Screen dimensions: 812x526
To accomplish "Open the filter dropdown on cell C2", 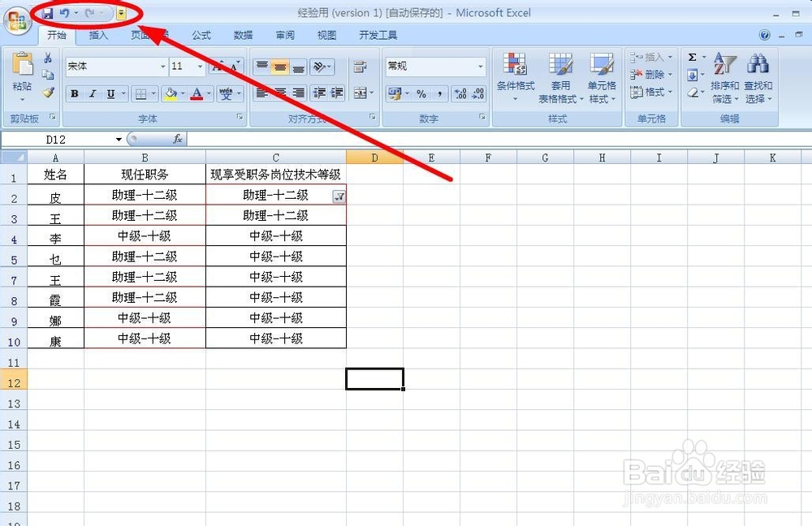I will click(x=339, y=196).
